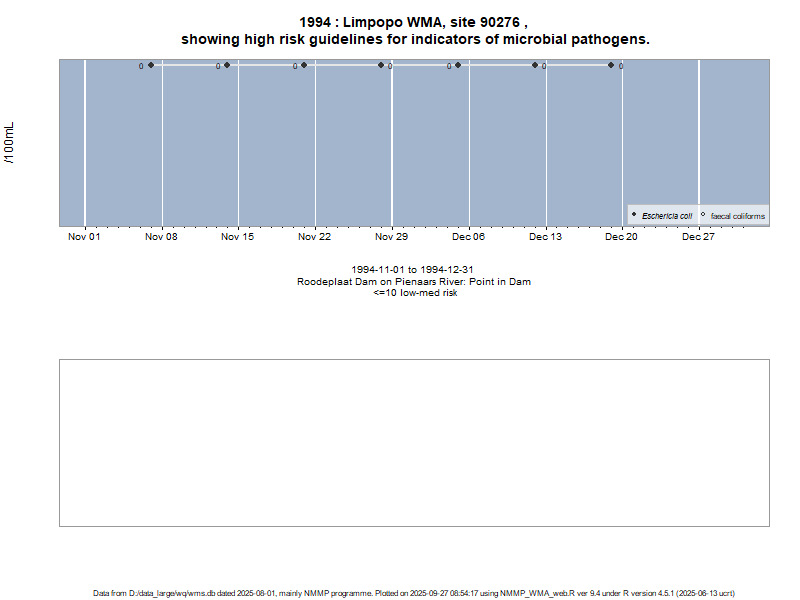800x600 pixels.
Task: Select the Nov 15 axis tick label
Action: point(238,237)
